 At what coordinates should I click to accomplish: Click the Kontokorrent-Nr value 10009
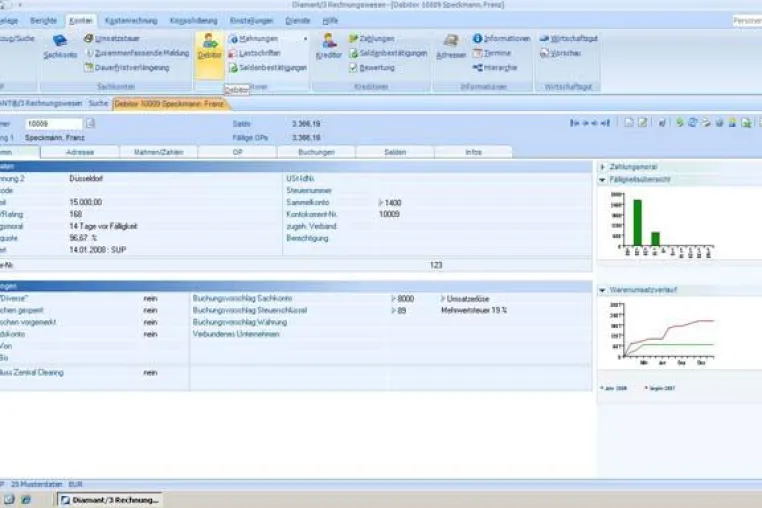[389, 214]
